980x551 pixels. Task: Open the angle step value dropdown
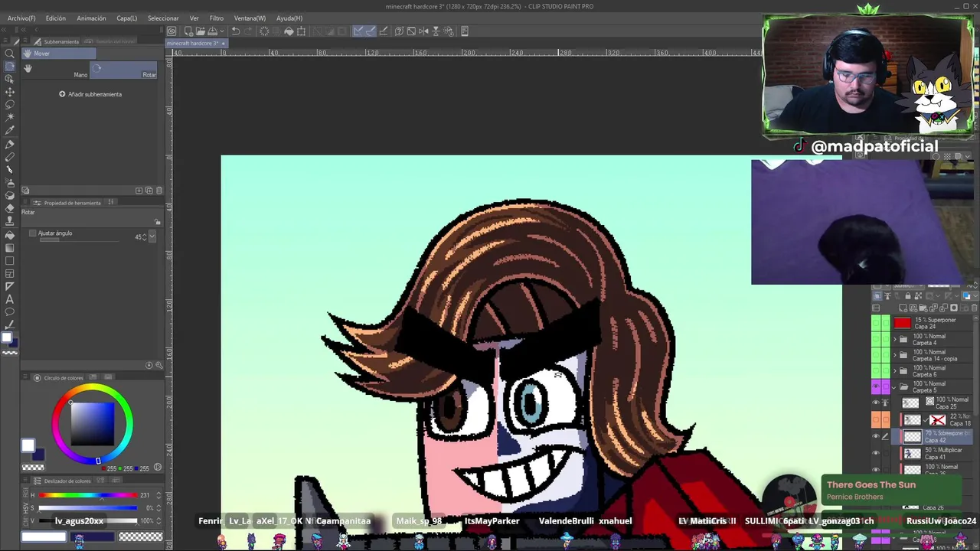152,236
